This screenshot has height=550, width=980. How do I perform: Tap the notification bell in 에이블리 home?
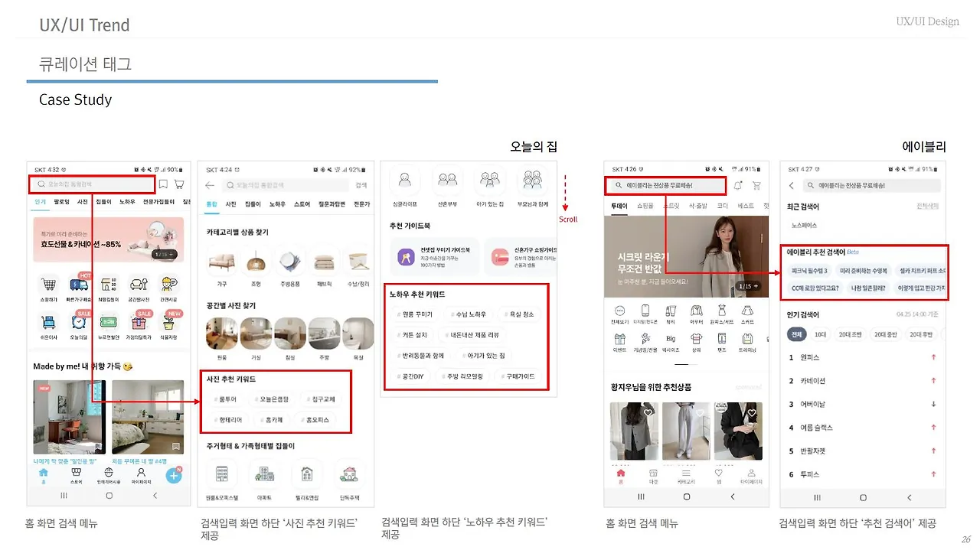click(738, 185)
